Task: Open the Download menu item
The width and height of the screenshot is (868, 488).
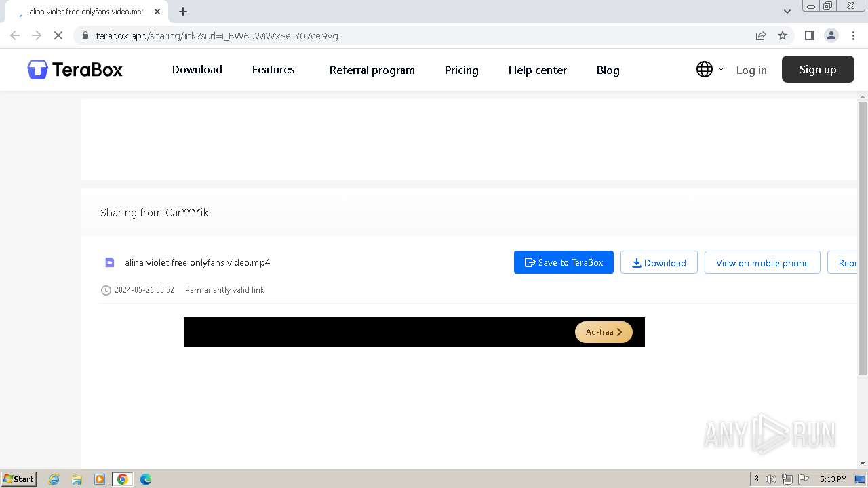Action: point(197,69)
